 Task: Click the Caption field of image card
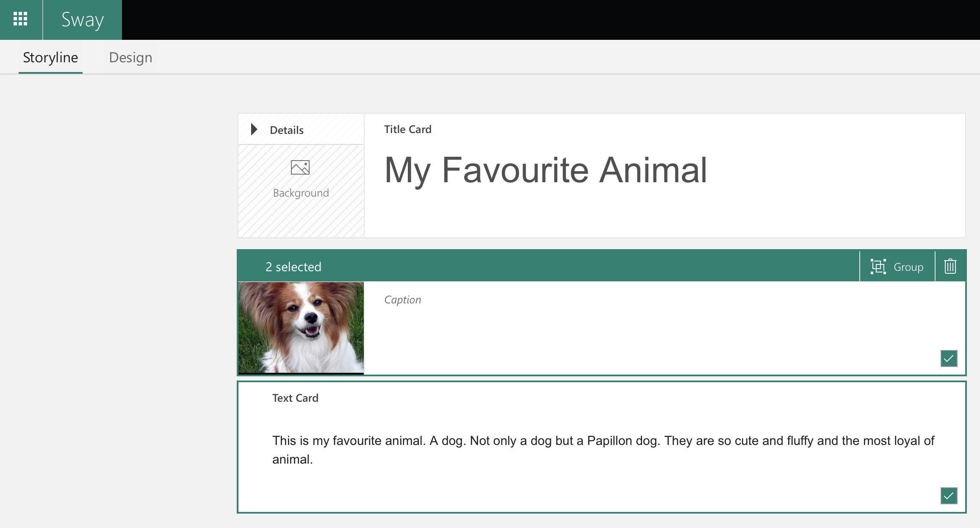click(402, 300)
